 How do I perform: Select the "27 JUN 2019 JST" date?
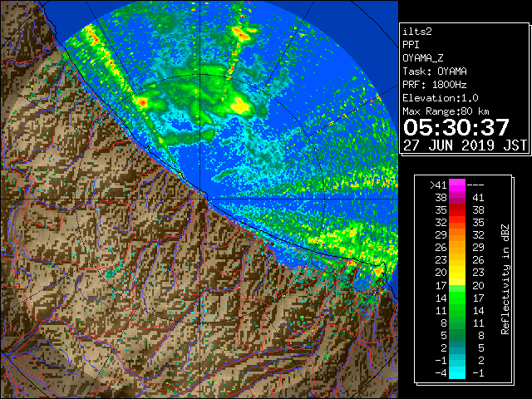coord(465,145)
